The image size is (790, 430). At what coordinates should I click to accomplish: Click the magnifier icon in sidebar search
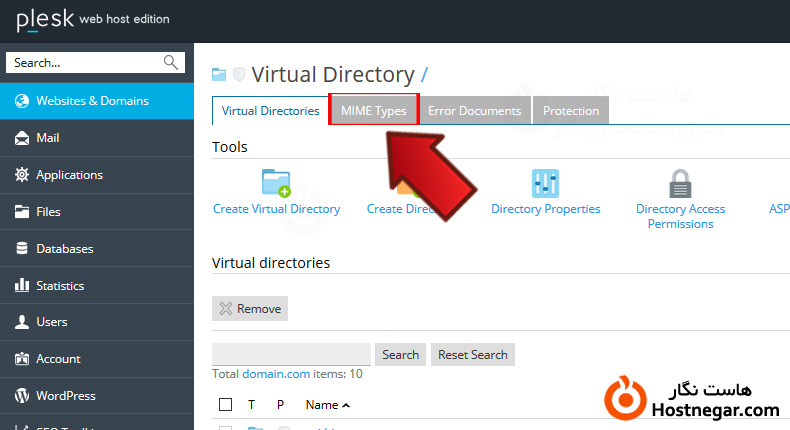click(x=171, y=63)
